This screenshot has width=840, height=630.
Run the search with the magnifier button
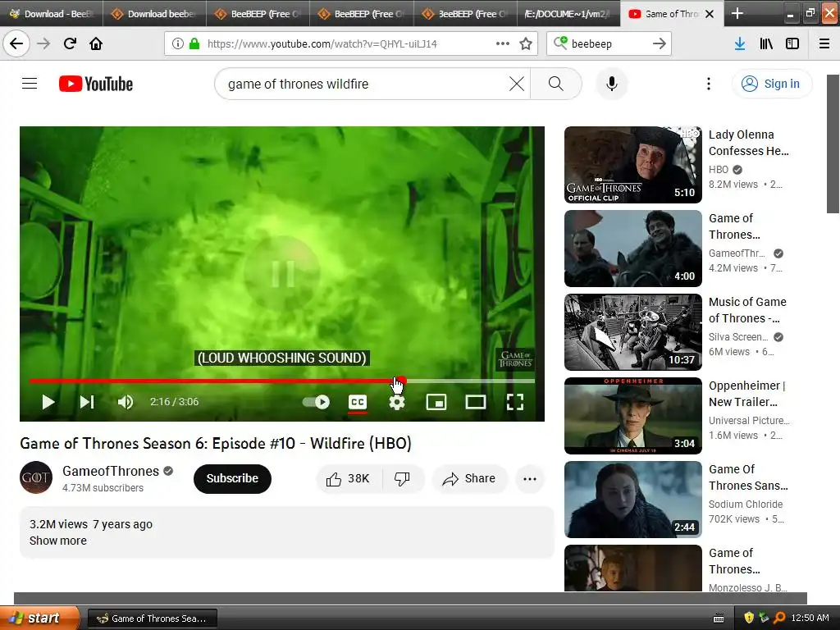coord(555,84)
